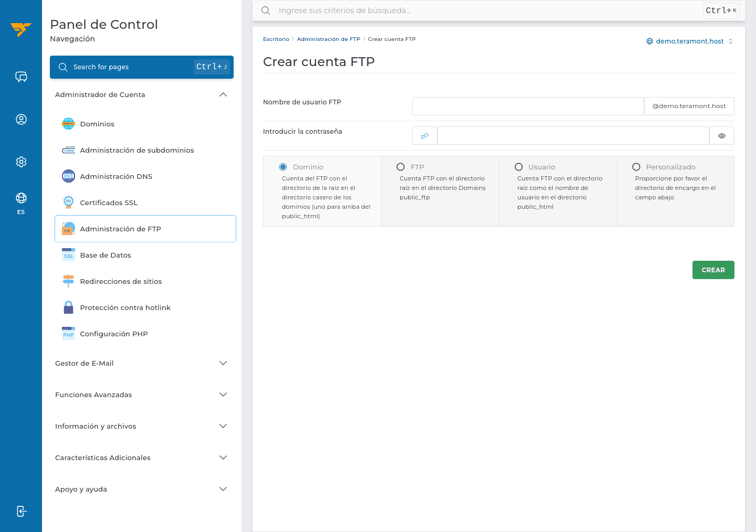This screenshot has height=532, width=756.
Task: Click the site redirections signpost icon
Action: (68, 281)
